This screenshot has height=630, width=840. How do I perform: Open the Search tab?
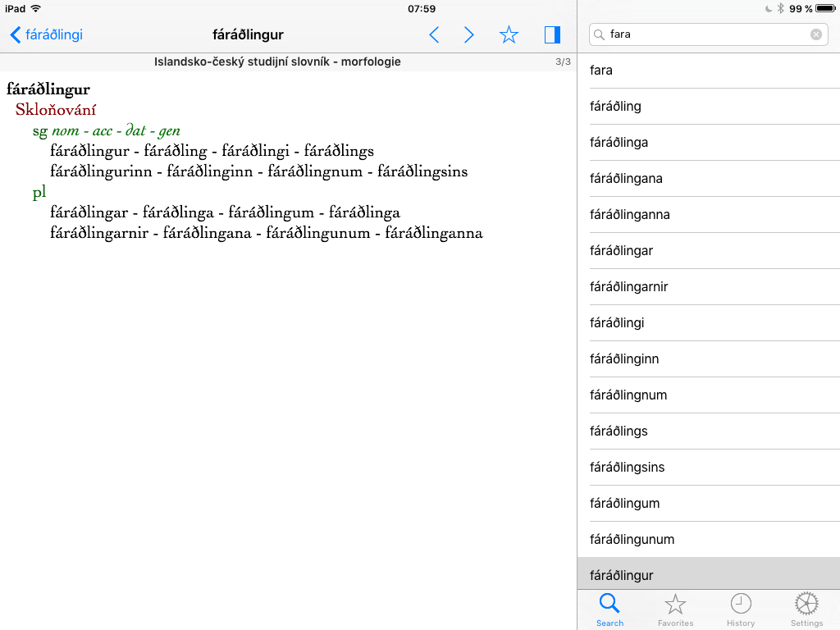tap(609, 610)
